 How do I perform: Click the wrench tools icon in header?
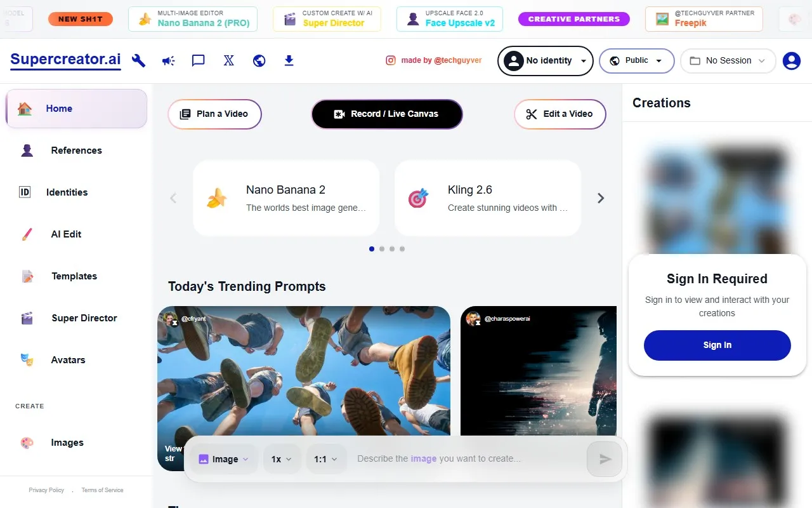click(x=138, y=60)
